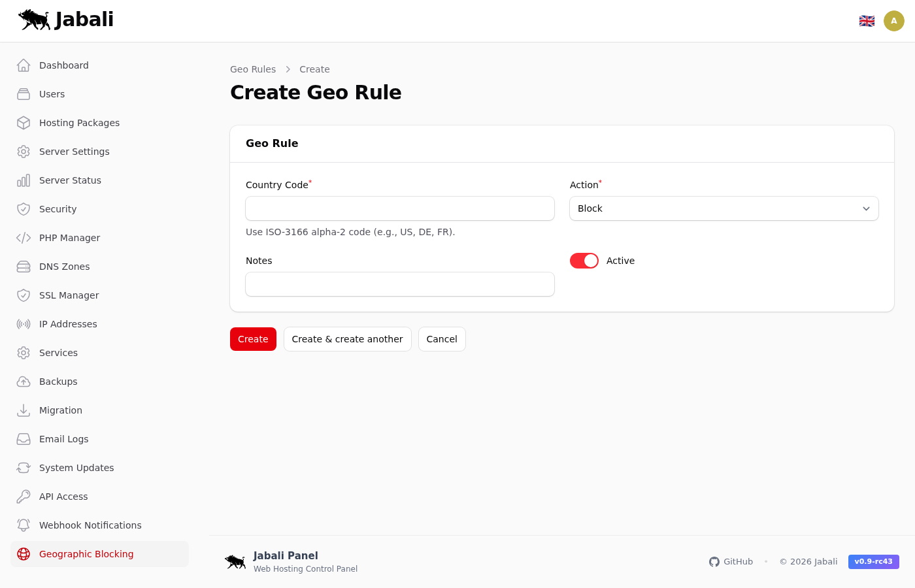This screenshot has height=588, width=915.
Task: Cancel the geo rule creation
Action: (442, 339)
